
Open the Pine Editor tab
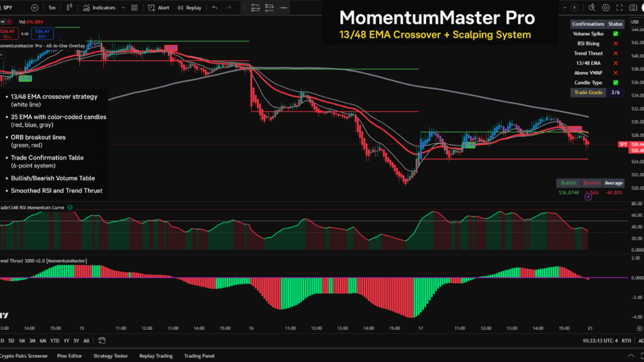(x=69, y=356)
